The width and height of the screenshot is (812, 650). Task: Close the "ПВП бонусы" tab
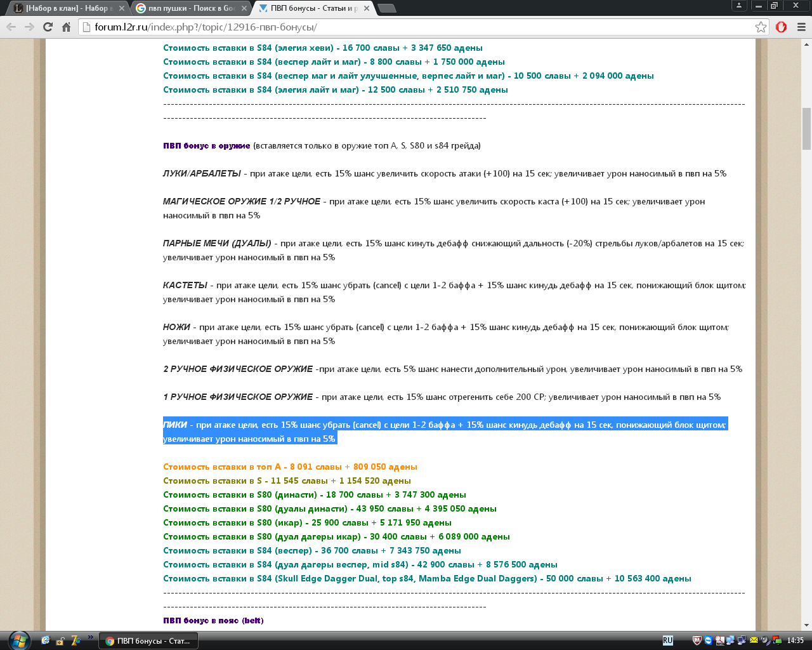point(367,8)
